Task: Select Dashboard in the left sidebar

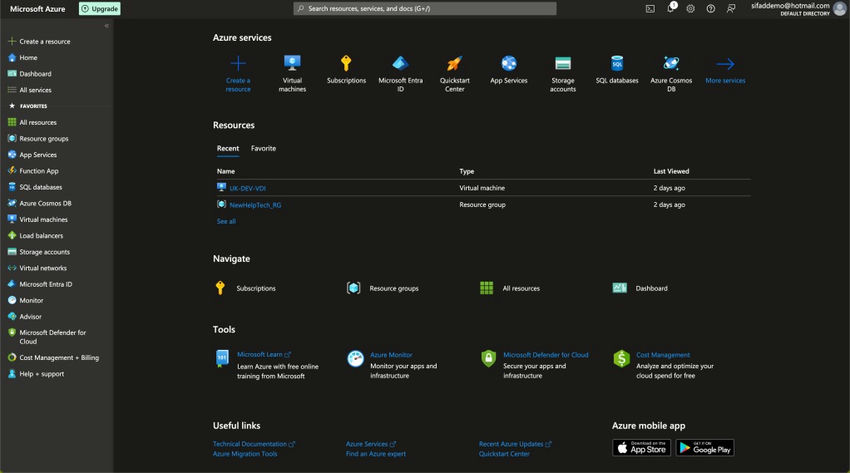Action: [x=35, y=74]
